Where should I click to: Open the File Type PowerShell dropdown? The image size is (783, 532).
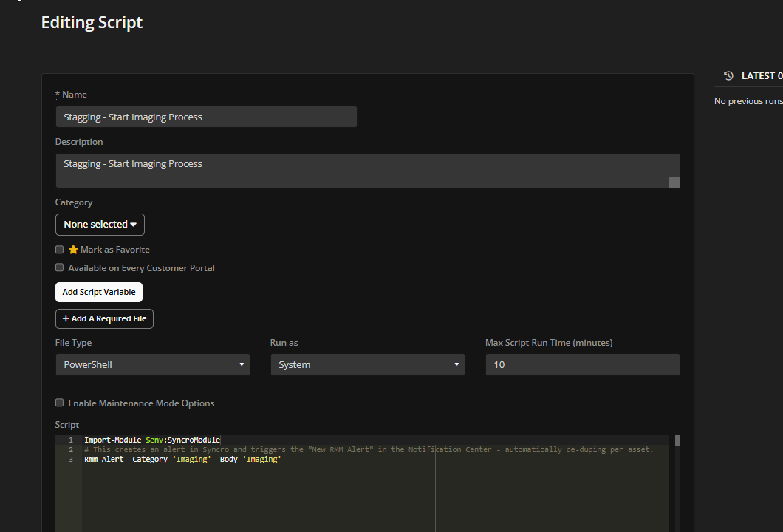click(x=153, y=365)
